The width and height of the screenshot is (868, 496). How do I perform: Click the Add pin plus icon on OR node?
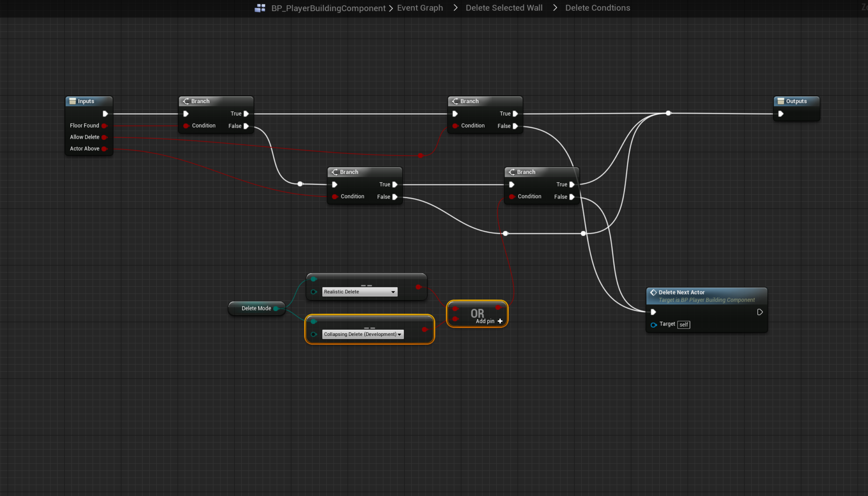pos(500,321)
